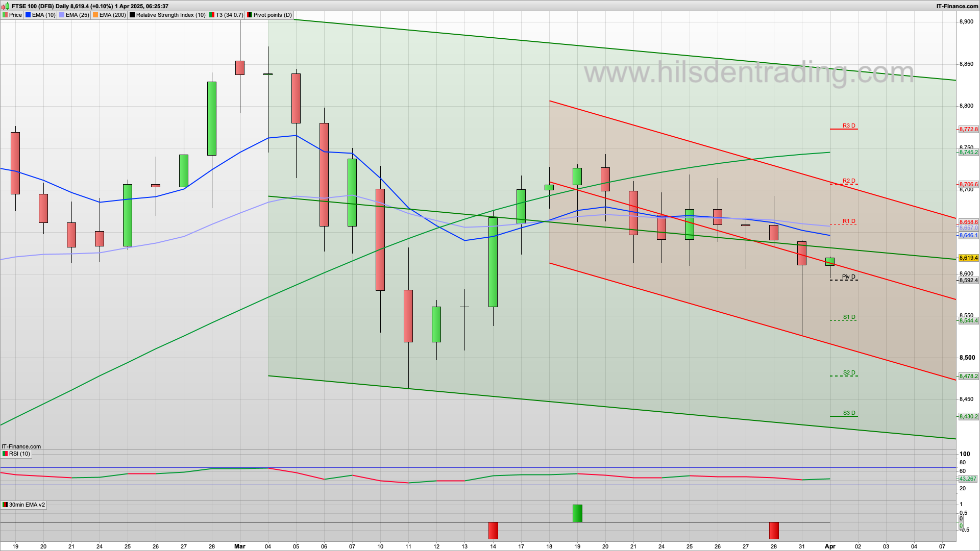Viewport: 980px width, 551px height.
Task: Click the Price legend color icon
Action: (5, 15)
